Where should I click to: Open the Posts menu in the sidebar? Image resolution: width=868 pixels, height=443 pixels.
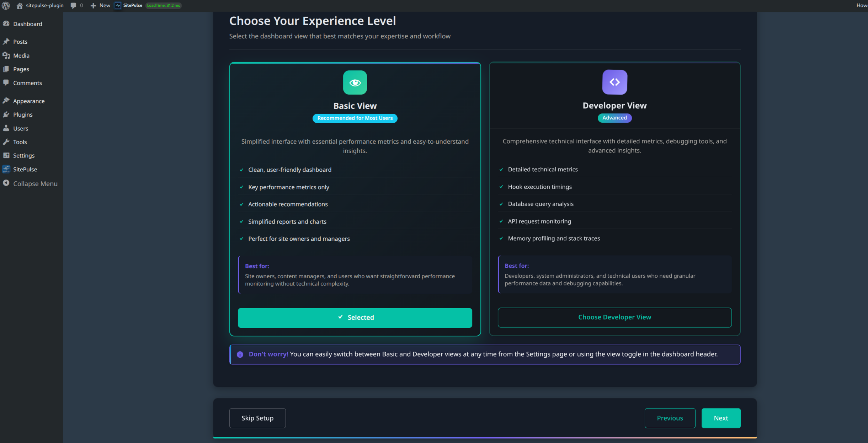(20, 42)
